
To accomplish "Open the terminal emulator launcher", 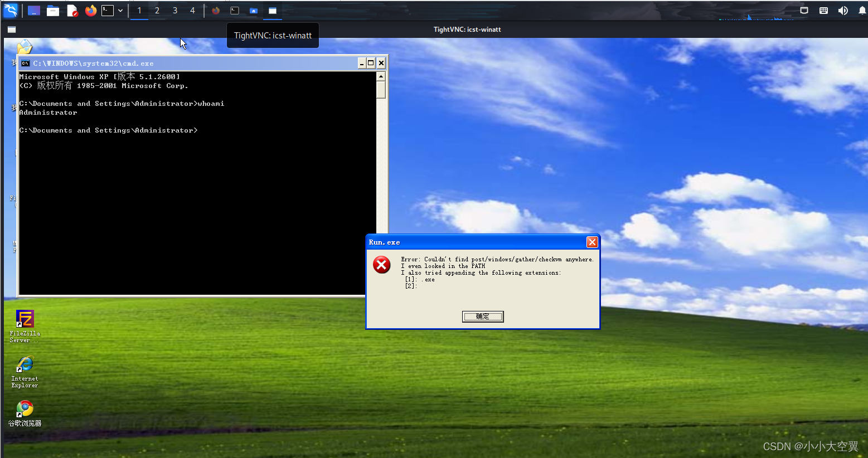I will point(108,11).
